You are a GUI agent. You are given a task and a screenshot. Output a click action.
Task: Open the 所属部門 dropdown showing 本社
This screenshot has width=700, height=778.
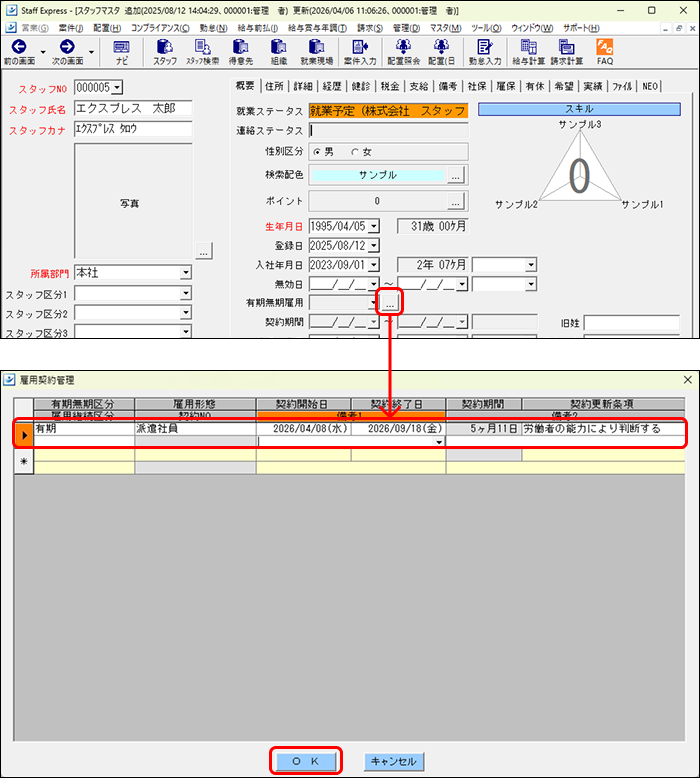pos(186,272)
